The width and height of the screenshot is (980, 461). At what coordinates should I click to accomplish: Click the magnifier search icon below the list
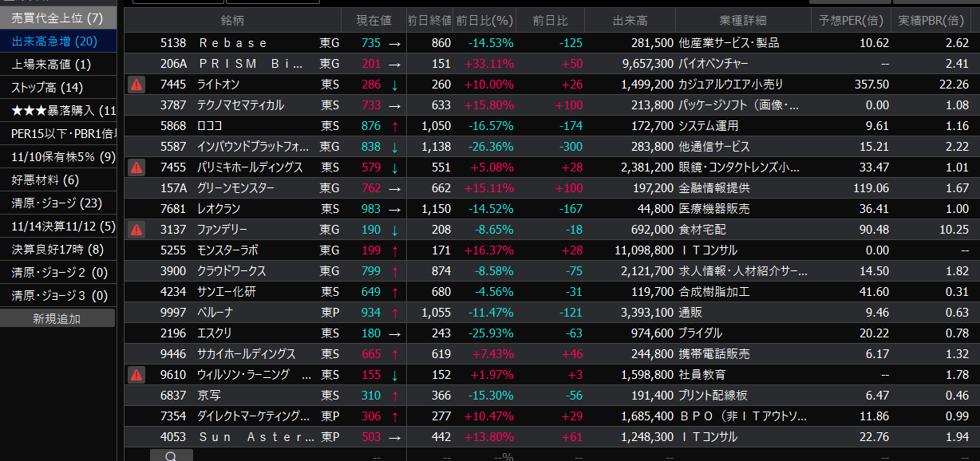tap(171, 456)
